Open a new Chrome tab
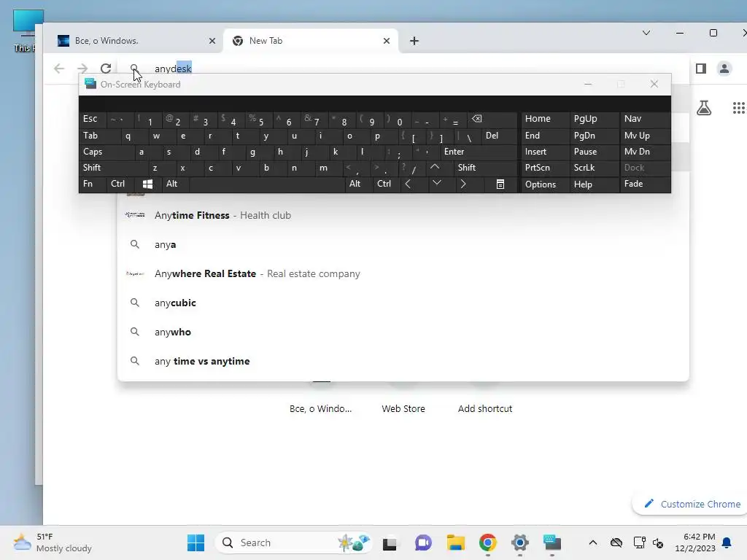 pyautogui.click(x=414, y=41)
